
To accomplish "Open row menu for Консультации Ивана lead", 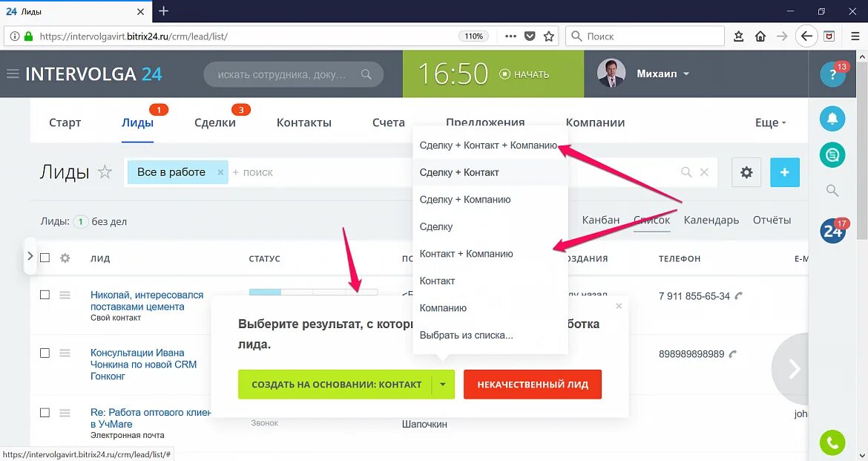I will coord(65,353).
